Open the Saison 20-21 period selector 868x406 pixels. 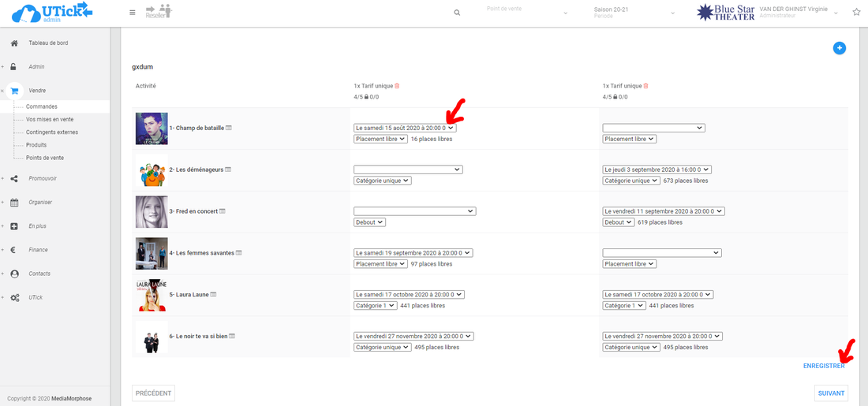coord(634,13)
